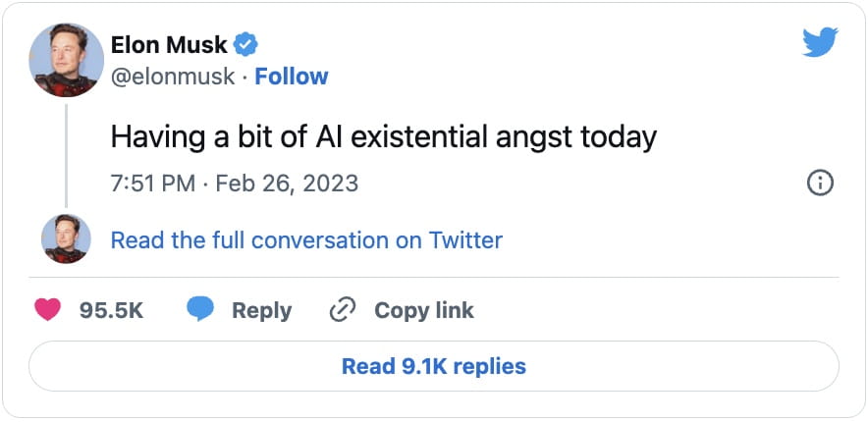
Task: Like the tweet with the heart icon
Action: pyautogui.click(x=47, y=310)
